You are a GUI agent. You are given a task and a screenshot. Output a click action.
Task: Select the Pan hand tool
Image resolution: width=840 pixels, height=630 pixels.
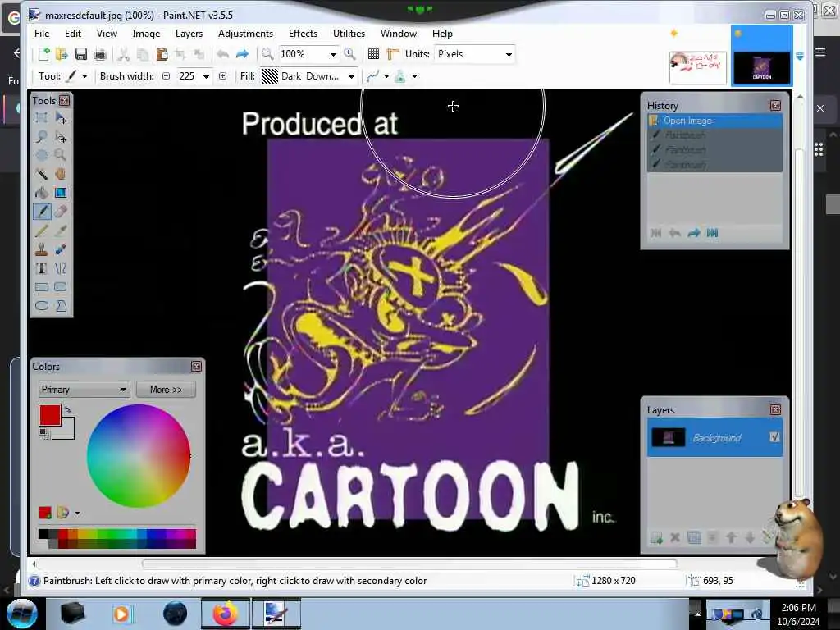coord(61,174)
